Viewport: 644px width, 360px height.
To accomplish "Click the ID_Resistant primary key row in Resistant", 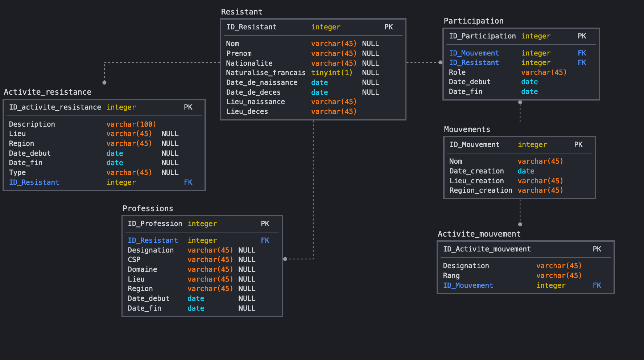I will point(313,27).
